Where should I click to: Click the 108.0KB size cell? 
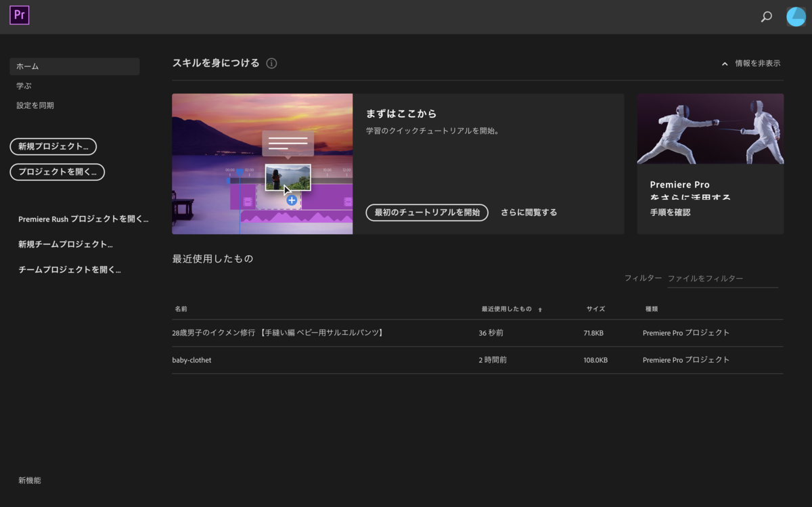coord(595,360)
